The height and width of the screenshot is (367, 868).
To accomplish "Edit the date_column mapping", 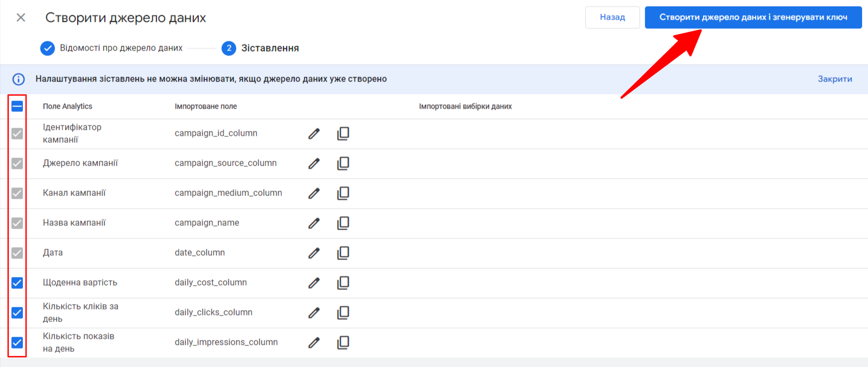I will coord(314,253).
